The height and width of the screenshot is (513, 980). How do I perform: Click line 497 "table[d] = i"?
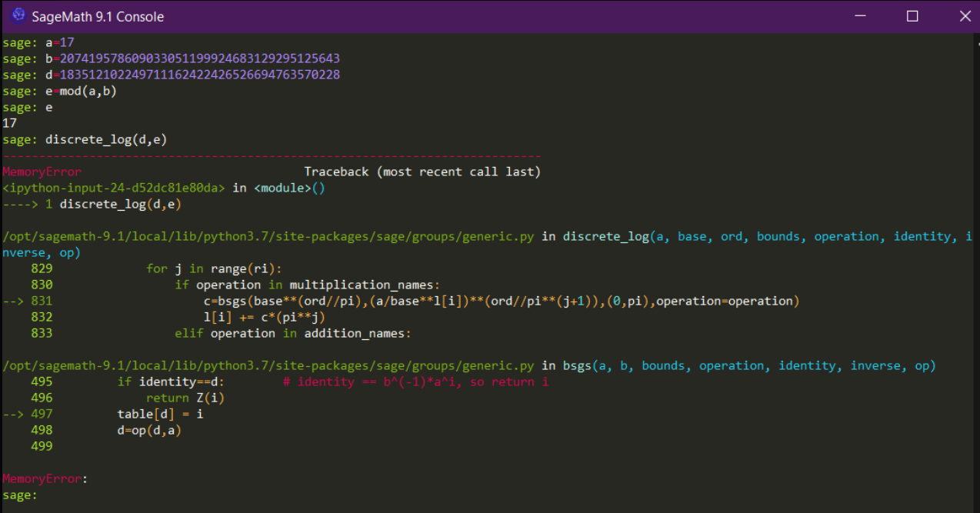pos(103,414)
